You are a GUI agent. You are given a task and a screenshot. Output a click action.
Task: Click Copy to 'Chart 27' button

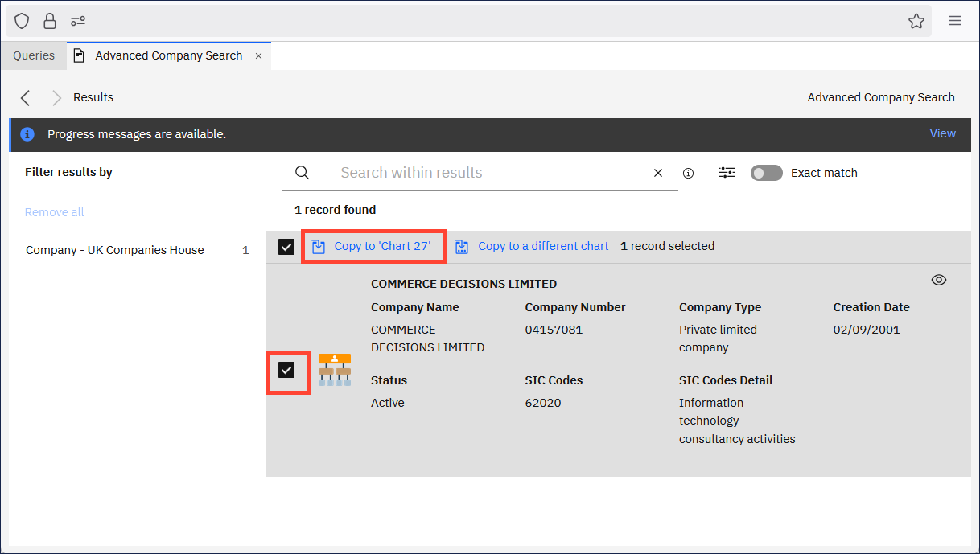tap(374, 246)
